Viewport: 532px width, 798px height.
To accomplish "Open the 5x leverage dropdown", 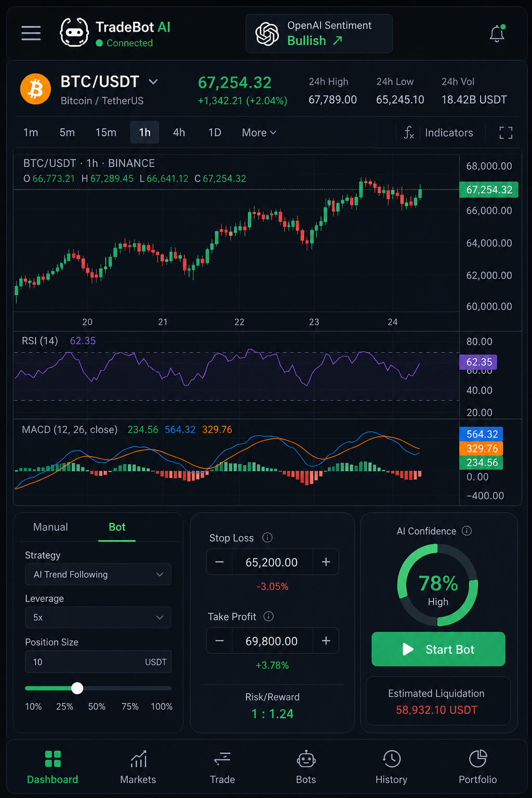I will pyautogui.click(x=98, y=617).
